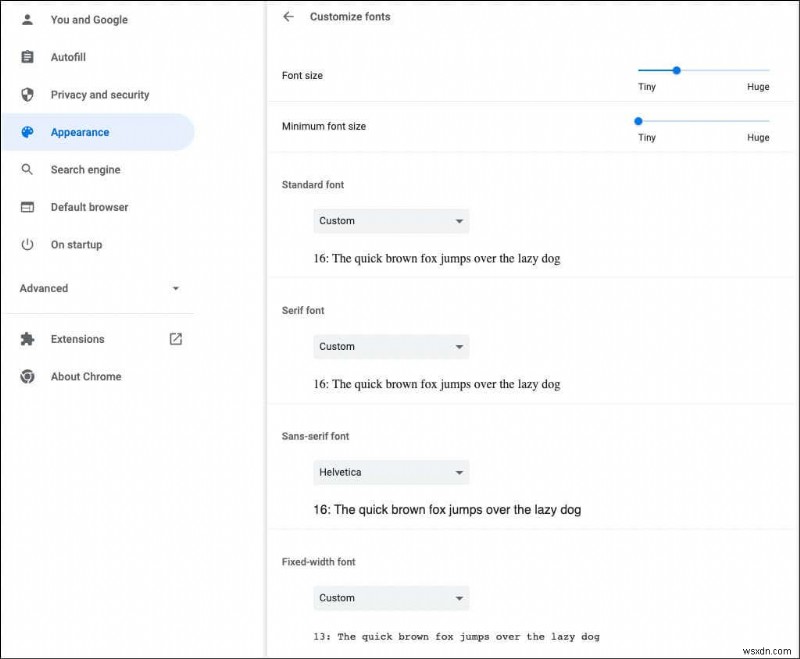Click the Minimum font size slider handle
Image resolution: width=800 pixels, height=659 pixels.
pyautogui.click(x=637, y=121)
